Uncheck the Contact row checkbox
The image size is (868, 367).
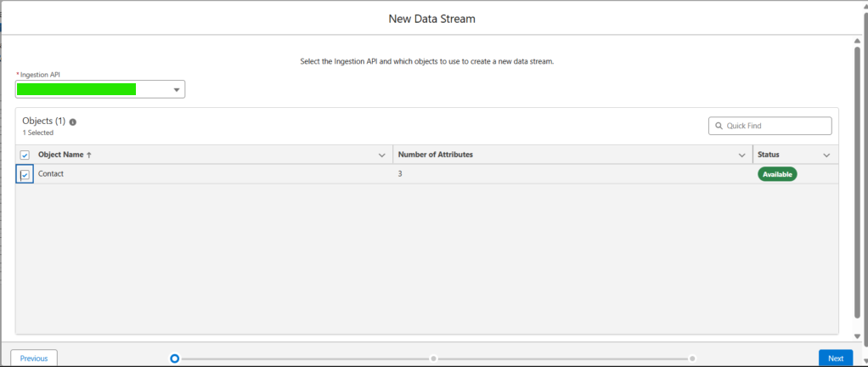(25, 175)
